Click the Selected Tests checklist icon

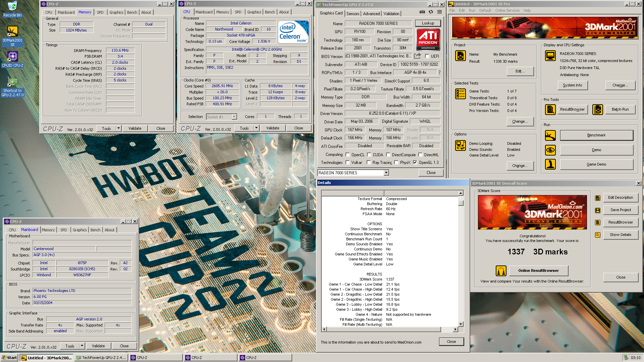[460, 94]
